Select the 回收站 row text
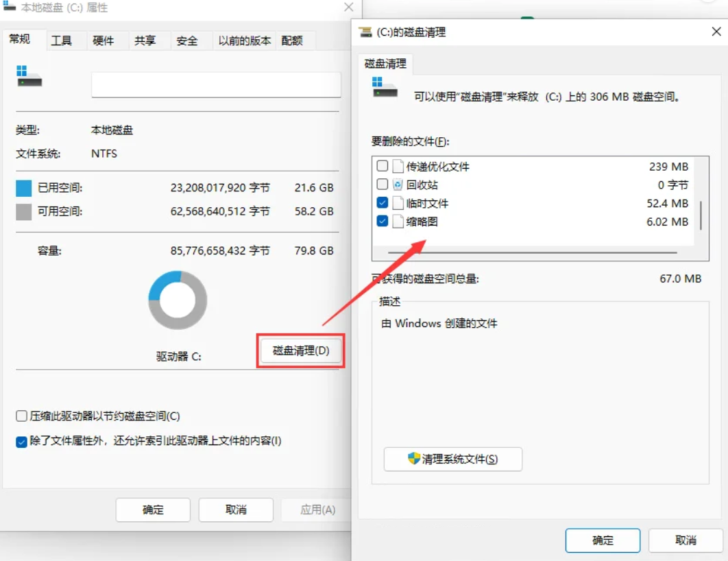Viewport: 728px width, 561px height. click(x=422, y=185)
